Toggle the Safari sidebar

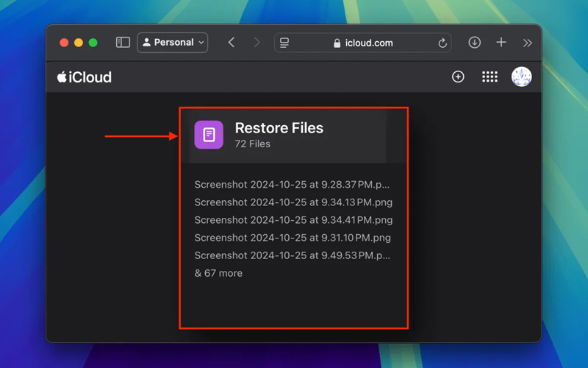123,43
